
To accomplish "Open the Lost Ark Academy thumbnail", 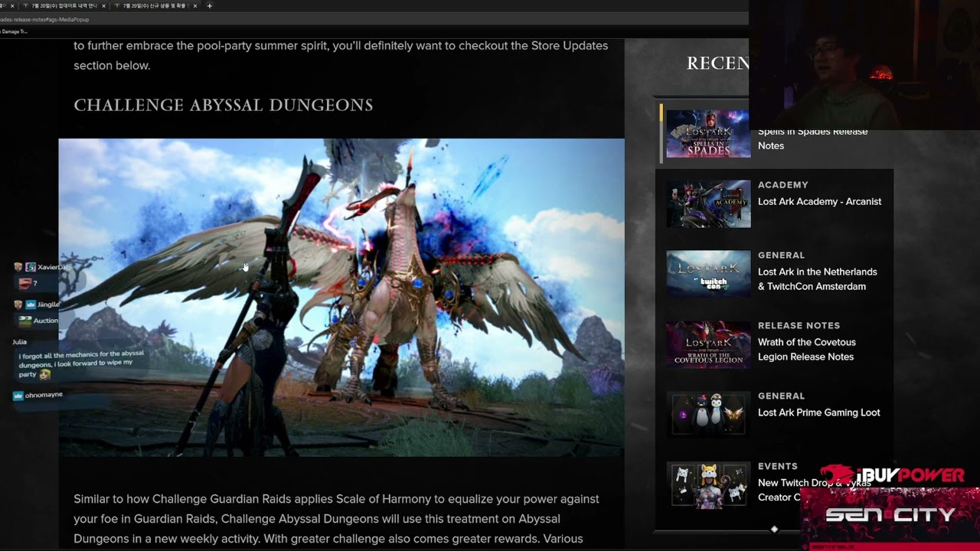I will [708, 204].
